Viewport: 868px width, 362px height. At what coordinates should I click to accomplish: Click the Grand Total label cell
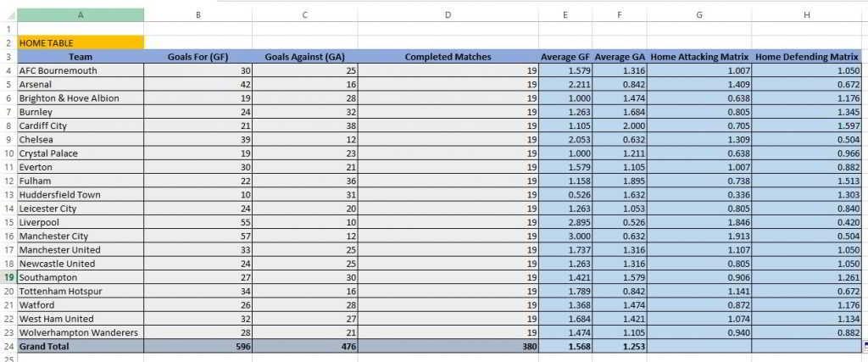tap(81, 347)
